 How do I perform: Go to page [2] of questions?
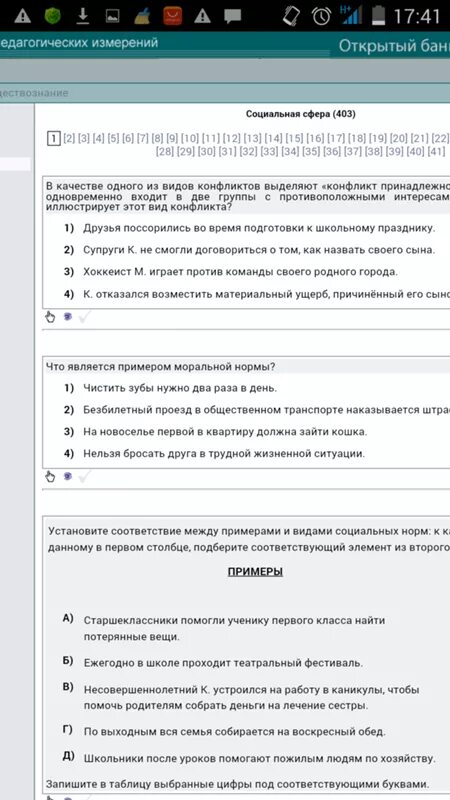[x=69, y=138]
